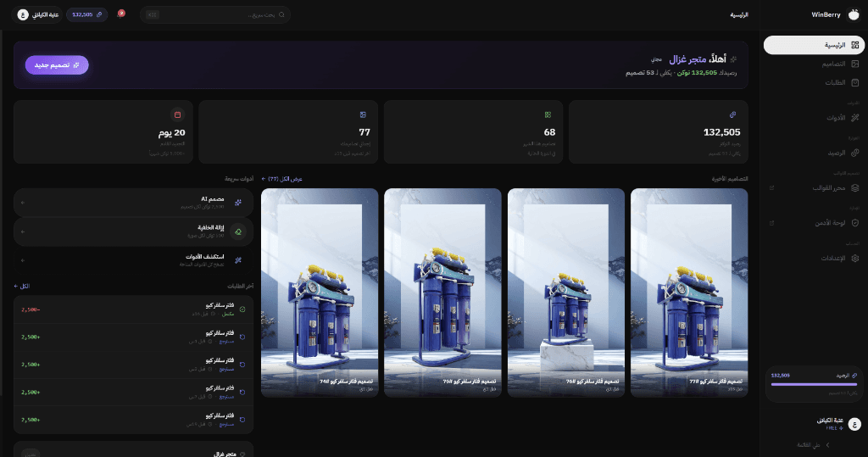Image resolution: width=868 pixels, height=457 pixels.
Task: Click الرئيسية breadcrumb in top bar
Action: (x=739, y=15)
